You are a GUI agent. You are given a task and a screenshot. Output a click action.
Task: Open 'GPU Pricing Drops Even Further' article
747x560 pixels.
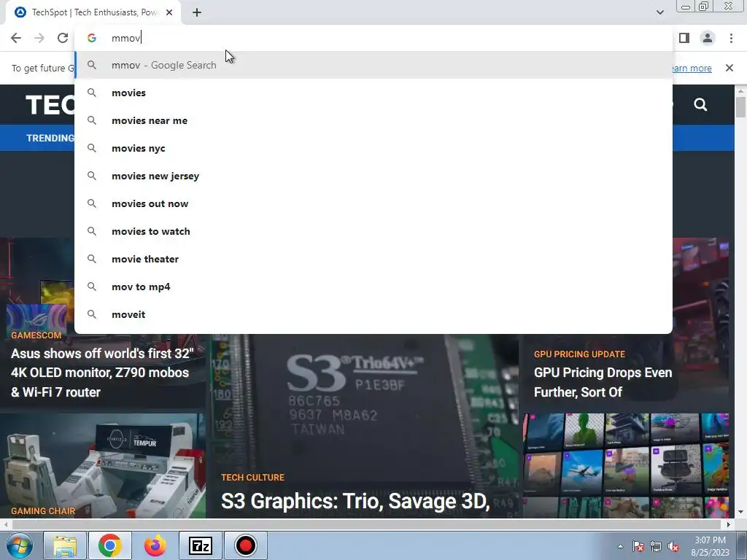(x=603, y=382)
